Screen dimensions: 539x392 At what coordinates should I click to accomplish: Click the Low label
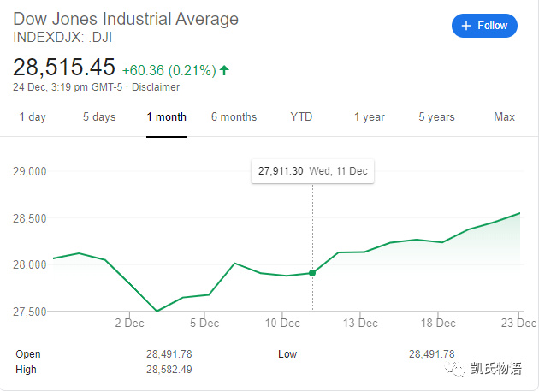pos(287,354)
